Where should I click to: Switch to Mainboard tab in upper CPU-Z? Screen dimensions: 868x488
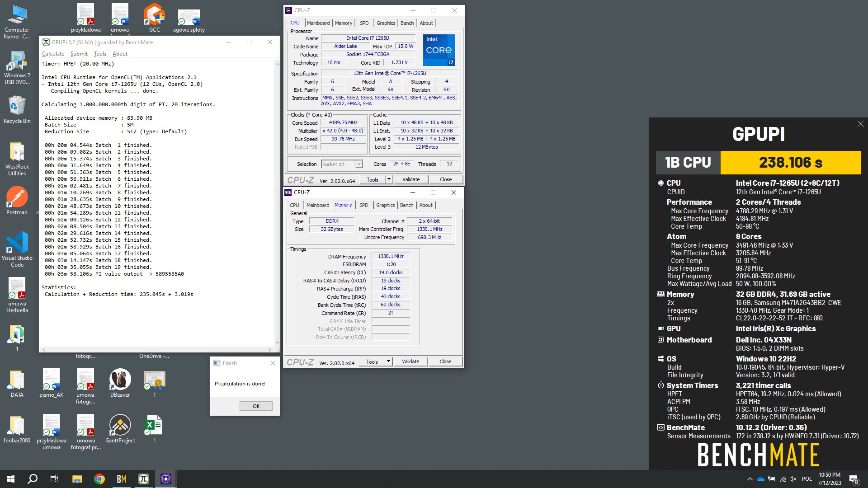318,23
